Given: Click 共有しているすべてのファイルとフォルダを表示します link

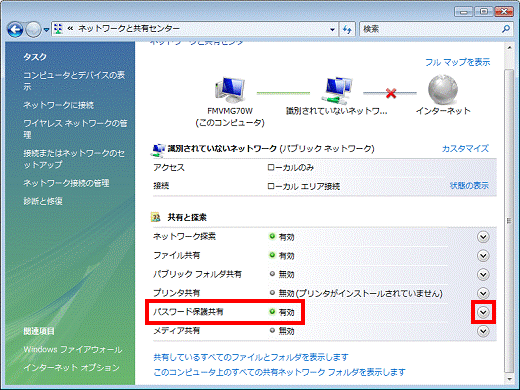Looking at the screenshot, I should (x=251, y=357).
